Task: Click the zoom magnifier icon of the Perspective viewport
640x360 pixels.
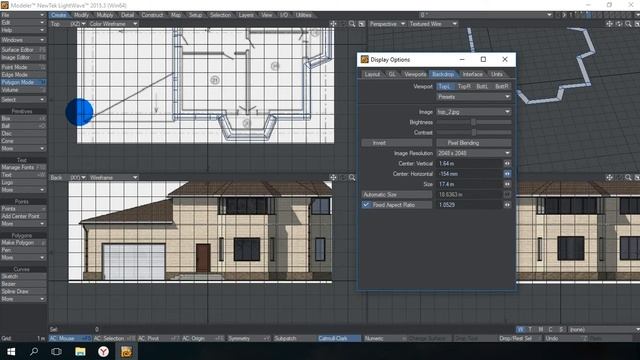Action: pyautogui.click(x=628, y=24)
